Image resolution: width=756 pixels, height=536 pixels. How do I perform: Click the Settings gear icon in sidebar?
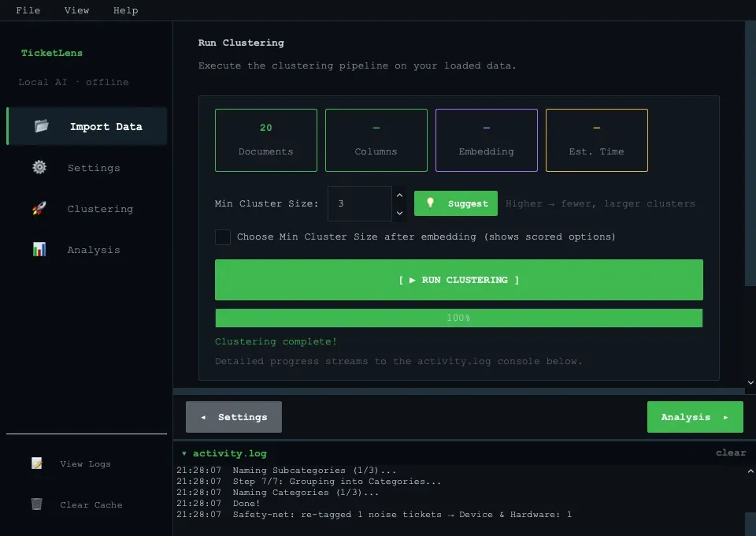pyautogui.click(x=39, y=167)
